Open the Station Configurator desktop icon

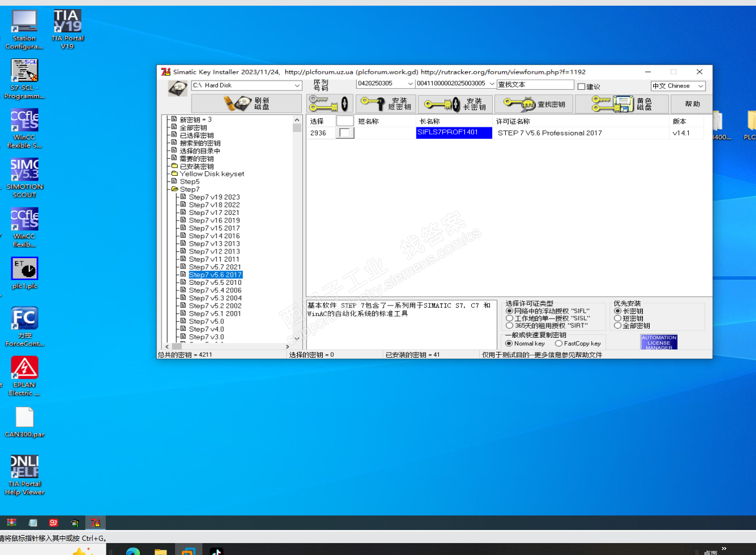[x=24, y=30]
